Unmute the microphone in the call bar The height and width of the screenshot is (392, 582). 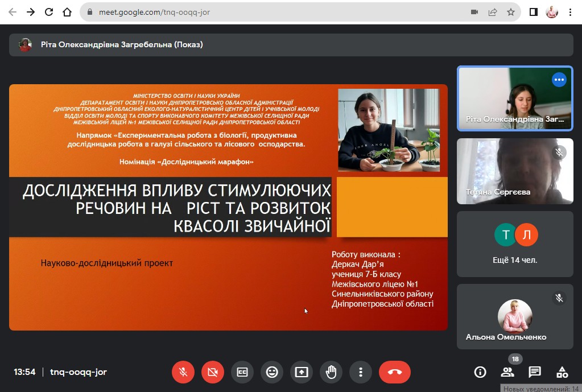(x=183, y=372)
